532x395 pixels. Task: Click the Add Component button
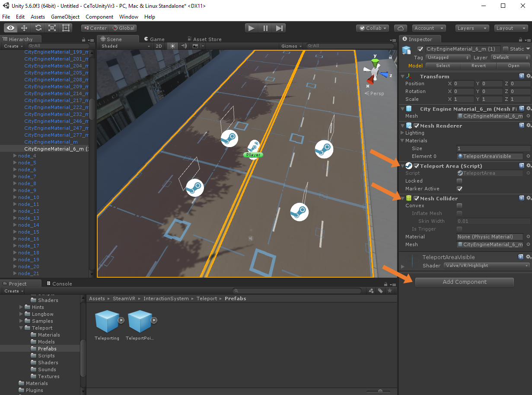[464, 282]
